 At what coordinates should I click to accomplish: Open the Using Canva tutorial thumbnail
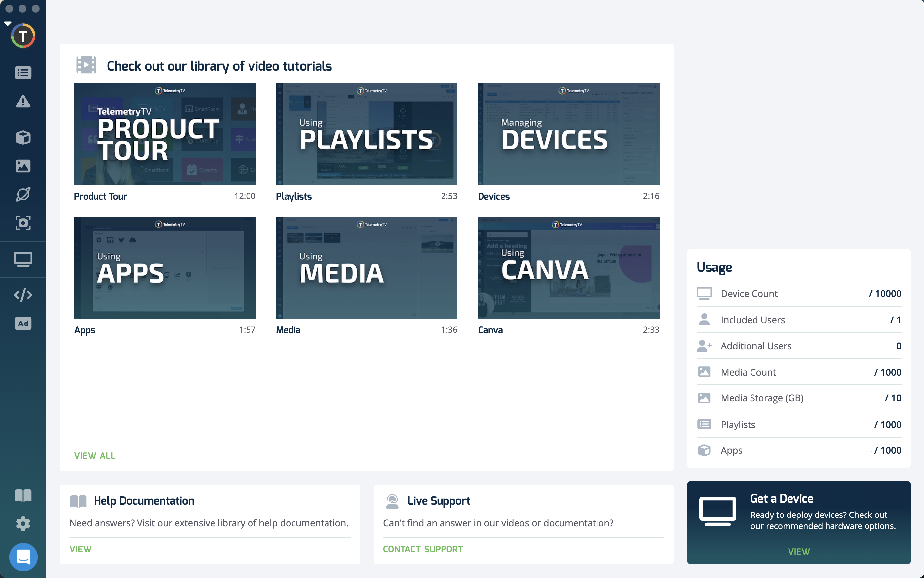click(x=568, y=268)
